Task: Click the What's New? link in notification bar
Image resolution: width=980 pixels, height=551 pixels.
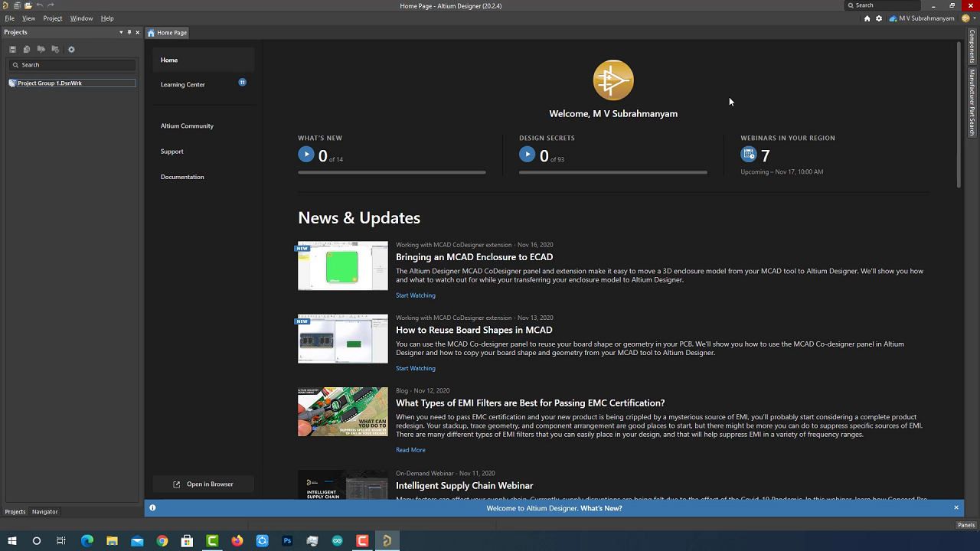Action: click(x=601, y=508)
